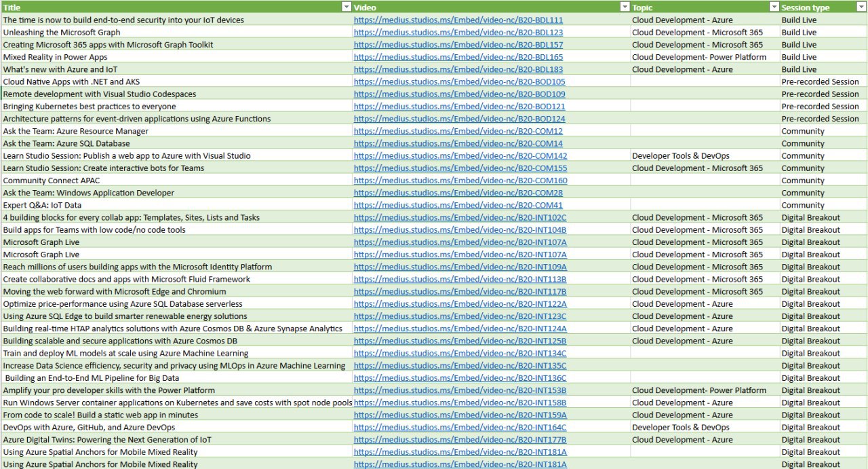This screenshot has width=868, height=469.
Task: Visit the B20-BDL183 video link
Action: tap(458, 69)
